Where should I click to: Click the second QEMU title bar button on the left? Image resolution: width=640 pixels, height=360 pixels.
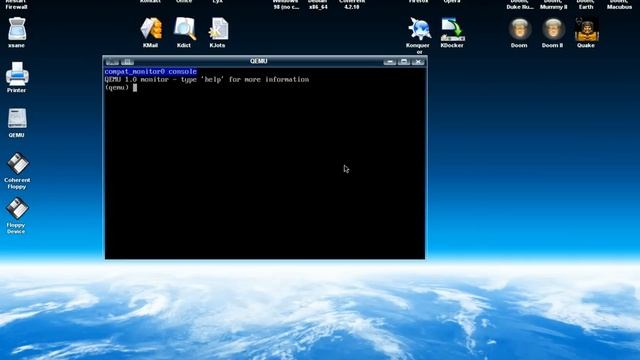[x=127, y=62]
